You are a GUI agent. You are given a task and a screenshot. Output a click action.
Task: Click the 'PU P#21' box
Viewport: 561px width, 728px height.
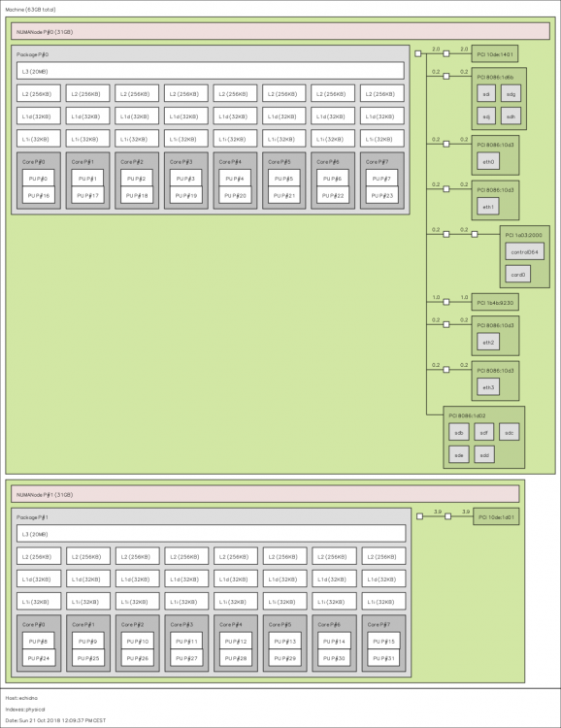point(284,195)
